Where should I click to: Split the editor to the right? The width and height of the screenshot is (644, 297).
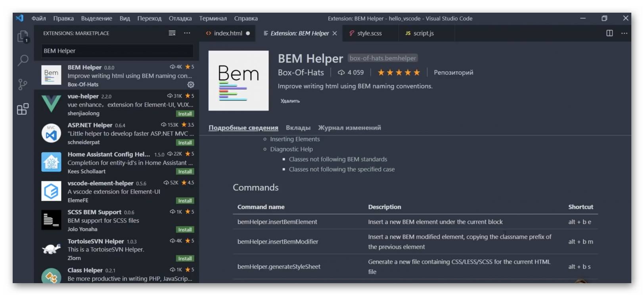tap(609, 33)
